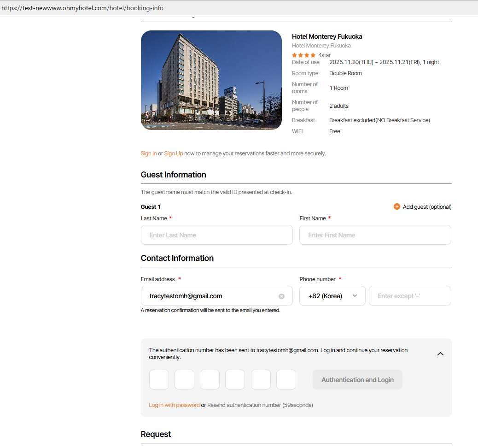Focus the fifth authentication digit box
478x448 pixels.
pos(261,380)
